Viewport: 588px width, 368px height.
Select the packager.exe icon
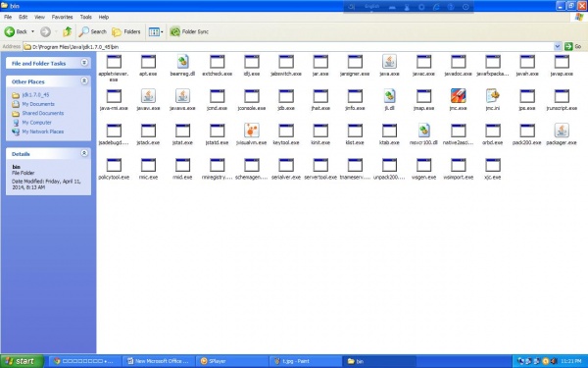click(562, 131)
